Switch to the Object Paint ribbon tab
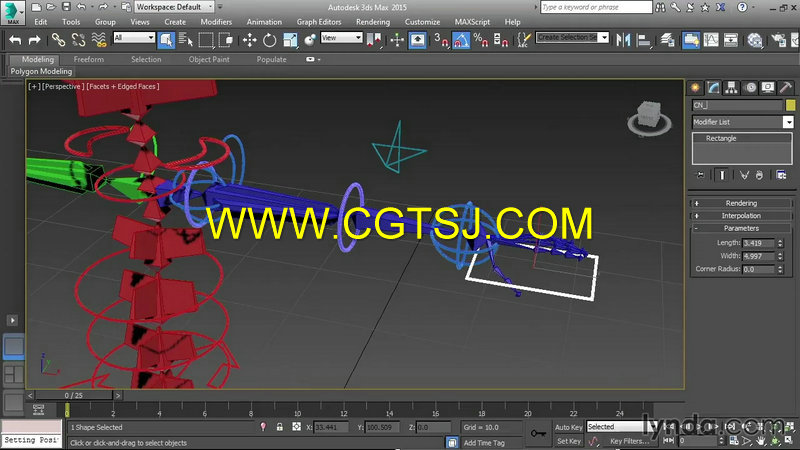Viewport: 800px width, 450px height. [x=209, y=59]
